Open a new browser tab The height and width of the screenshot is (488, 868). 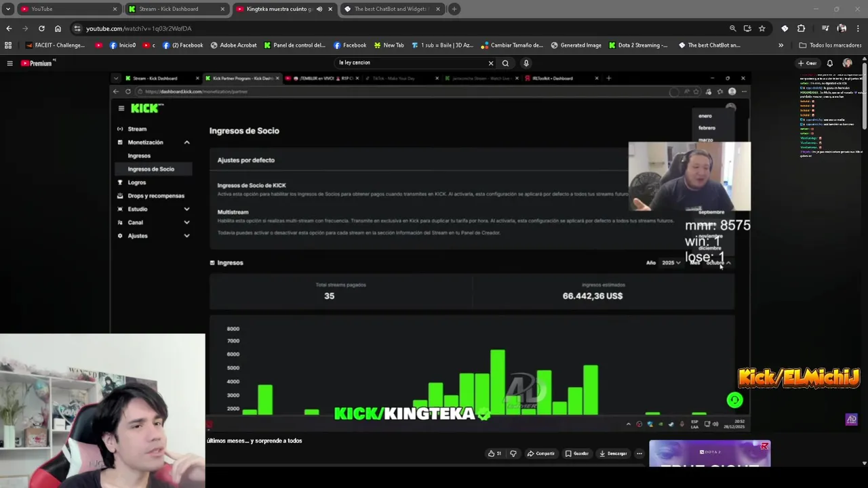click(454, 9)
